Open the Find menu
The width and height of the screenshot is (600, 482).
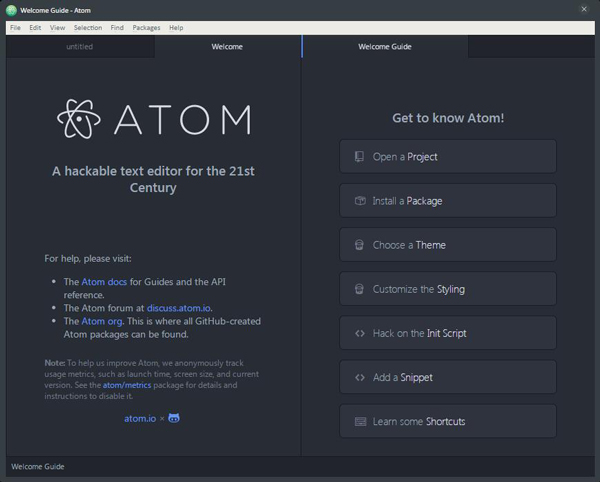[117, 28]
